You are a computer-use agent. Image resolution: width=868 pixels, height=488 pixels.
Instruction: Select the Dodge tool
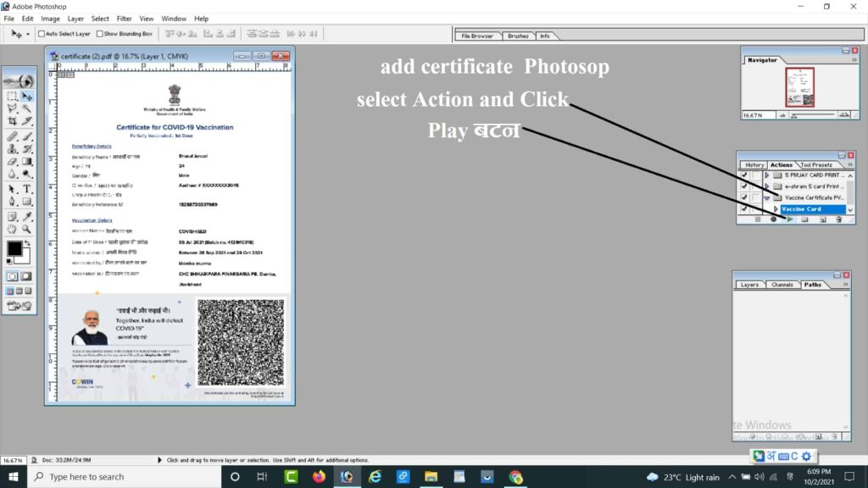point(26,175)
